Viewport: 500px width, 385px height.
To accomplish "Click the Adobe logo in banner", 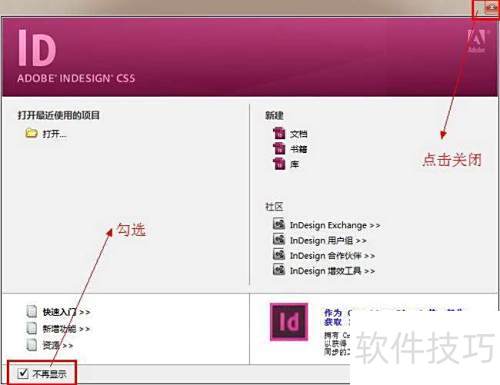I will point(477,41).
